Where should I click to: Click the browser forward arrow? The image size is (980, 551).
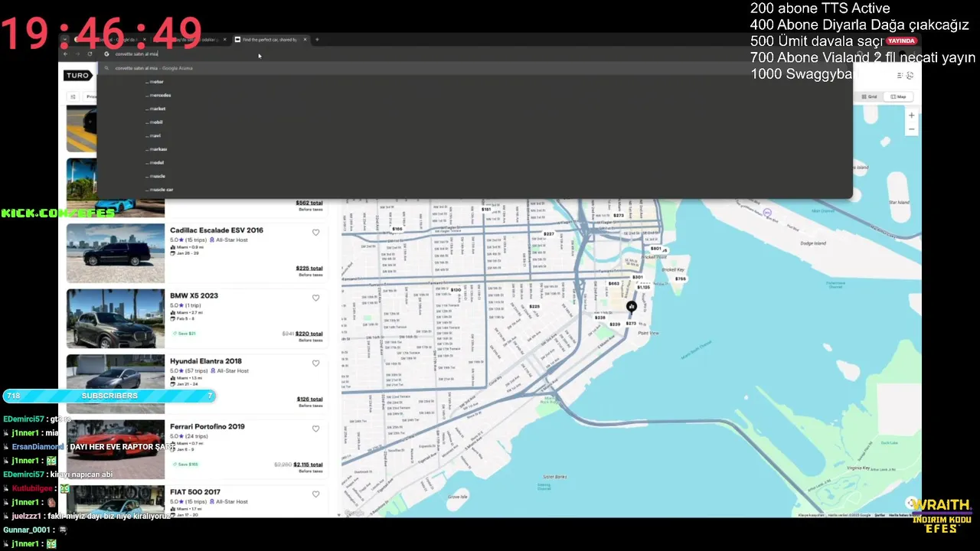coord(77,54)
